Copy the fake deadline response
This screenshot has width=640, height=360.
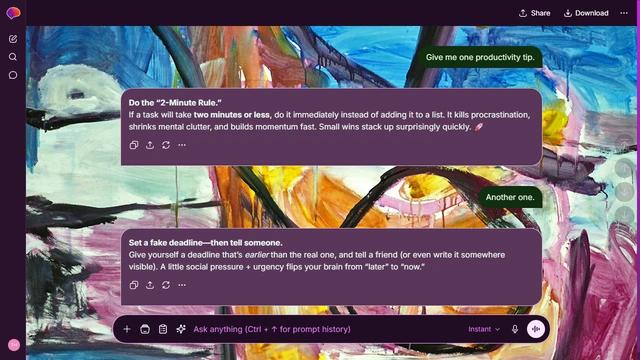click(x=133, y=285)
